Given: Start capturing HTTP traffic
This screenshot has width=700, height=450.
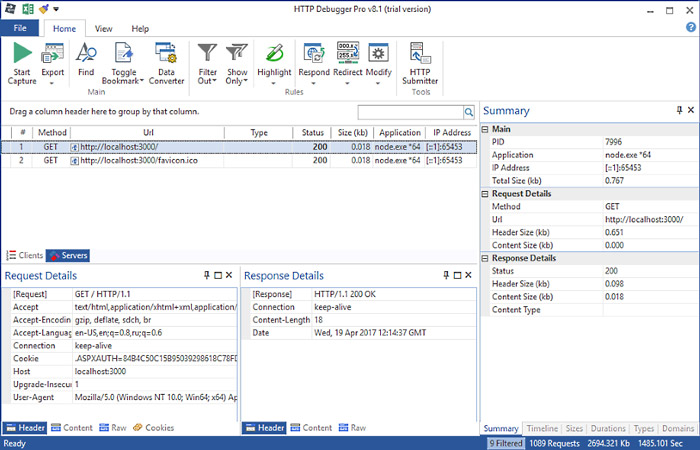Looking at the screenshot, I should 22,63.
